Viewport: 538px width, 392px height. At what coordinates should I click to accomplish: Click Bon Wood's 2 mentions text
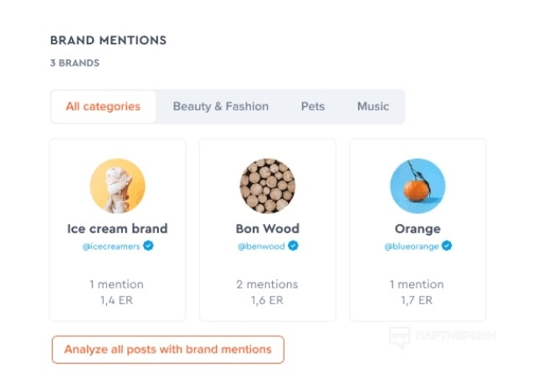[267, 285]
